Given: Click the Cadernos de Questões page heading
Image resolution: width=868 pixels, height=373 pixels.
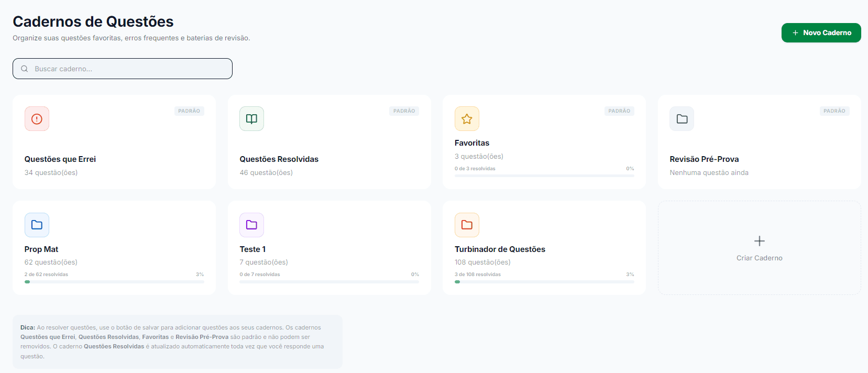Looking at the screenshot, I should pos(93,21).
